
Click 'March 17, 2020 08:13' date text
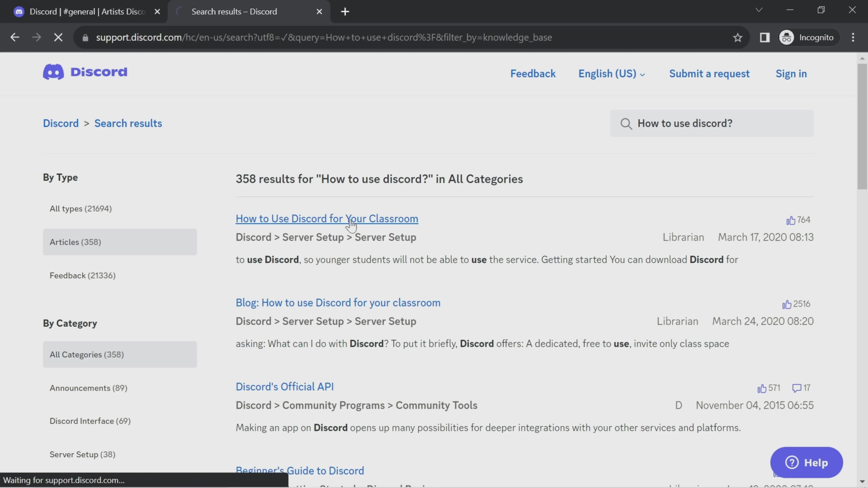click(766, 237)
